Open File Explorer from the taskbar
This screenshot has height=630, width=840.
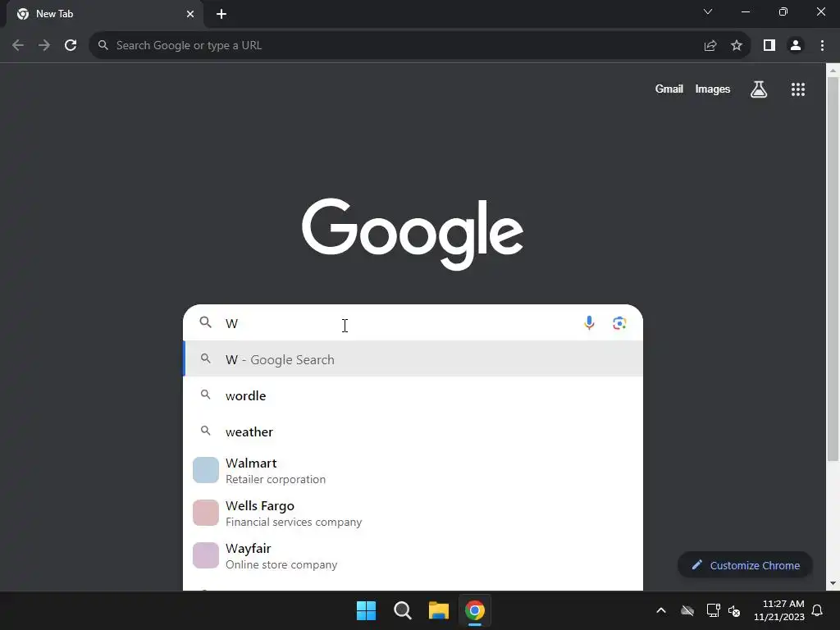(439, 610)
